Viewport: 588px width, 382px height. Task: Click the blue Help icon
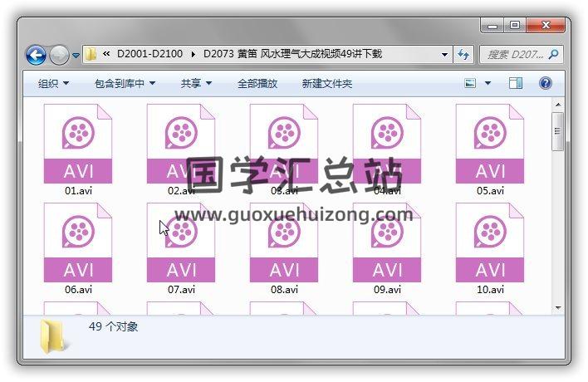point(546,83)
